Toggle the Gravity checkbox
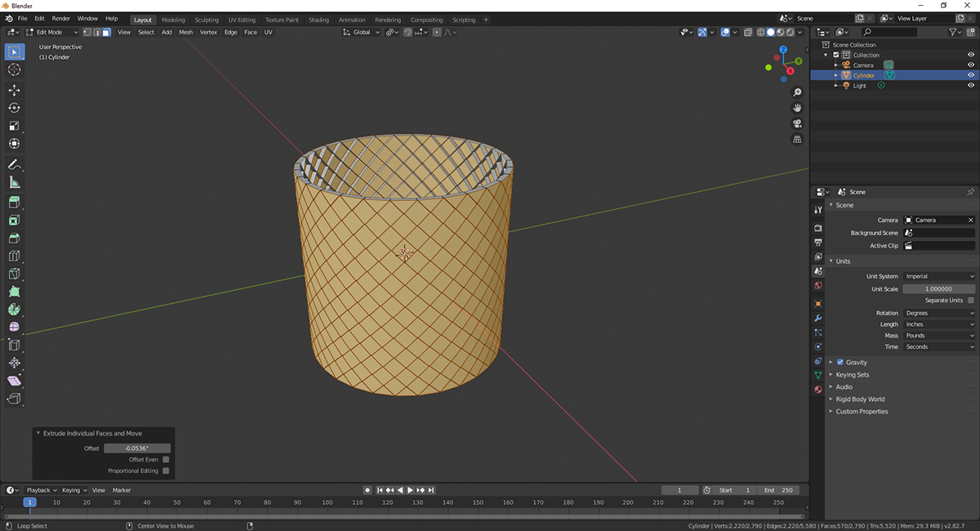The width and height of the screenshot is (980, 531). [840, 362]
